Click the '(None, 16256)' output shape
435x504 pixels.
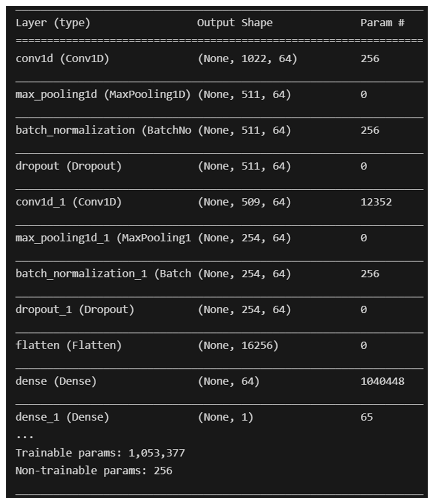pos(238,345)
